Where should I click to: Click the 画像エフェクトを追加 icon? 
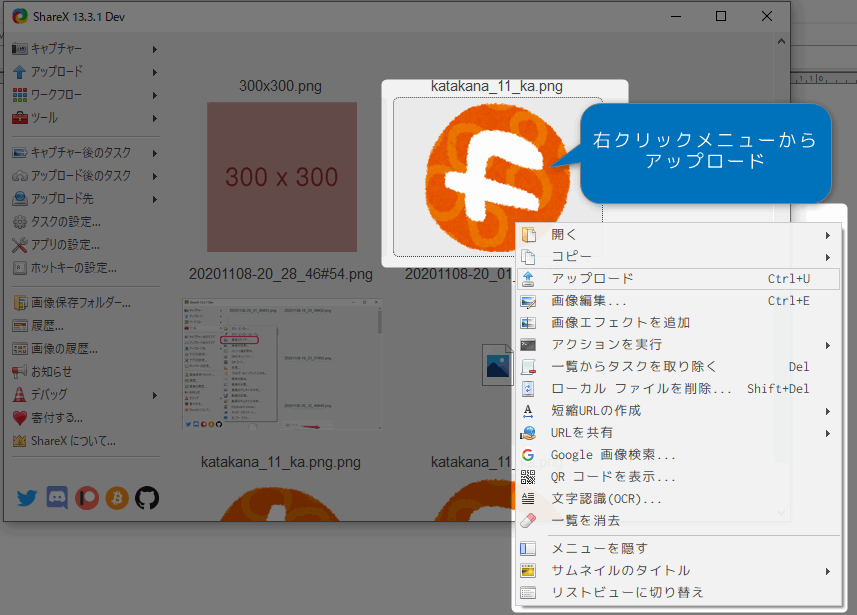pyautogui.click(x=528, y=323)
